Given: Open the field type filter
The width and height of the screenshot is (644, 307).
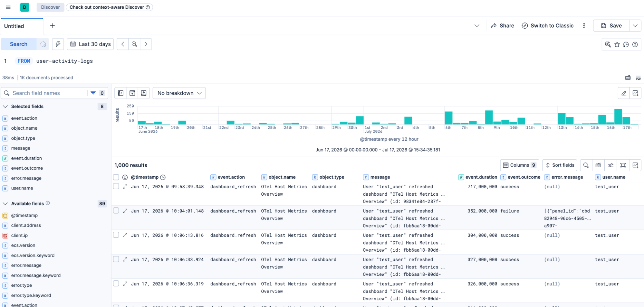Looking at the screenshot, I should click(x=98, y=93).
